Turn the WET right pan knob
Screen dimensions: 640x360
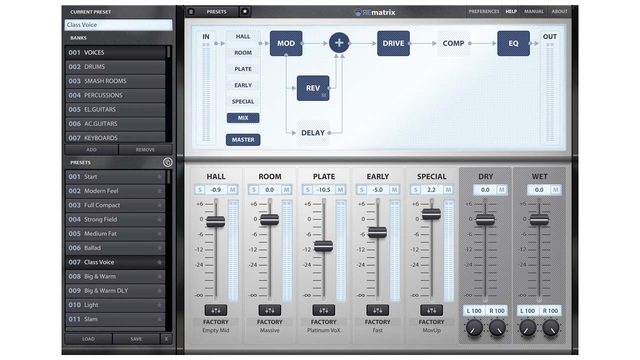coord(551,328)
